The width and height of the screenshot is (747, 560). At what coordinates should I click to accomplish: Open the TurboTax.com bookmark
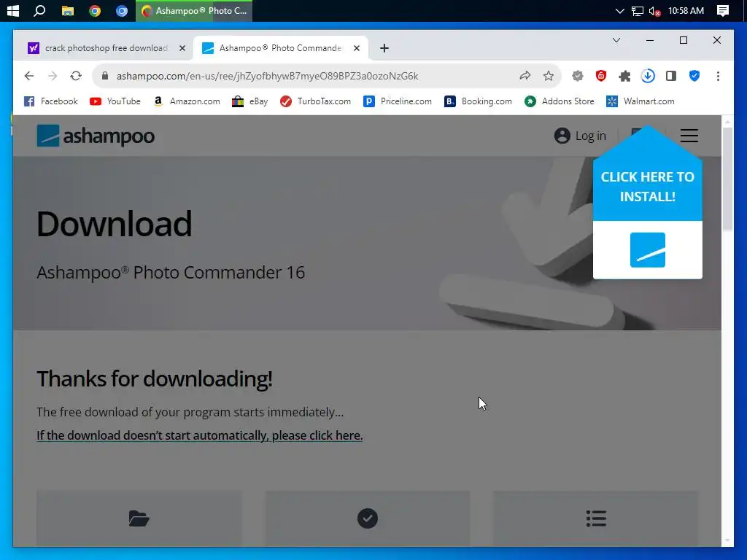(315, 101)
